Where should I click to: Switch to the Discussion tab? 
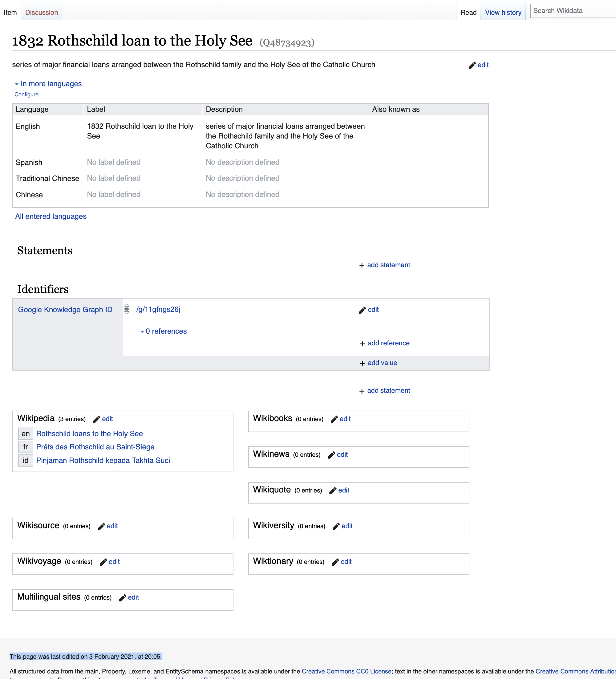point(42,12)
